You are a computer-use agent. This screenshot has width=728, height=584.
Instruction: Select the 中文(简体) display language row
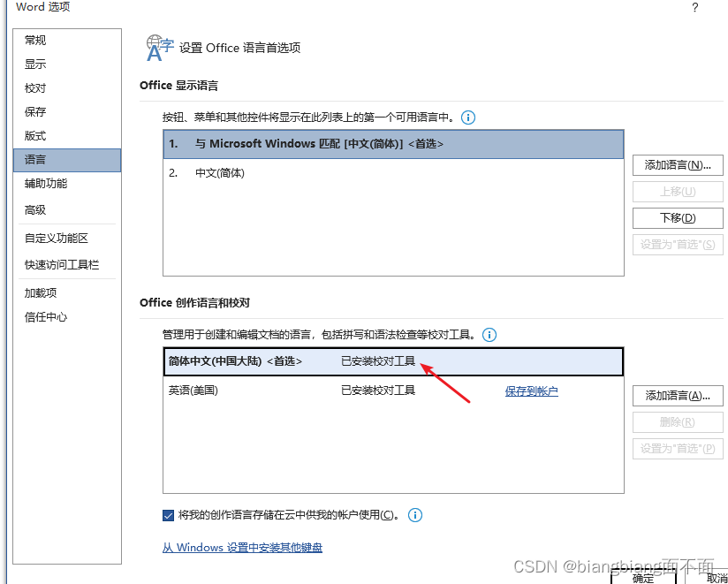click(x=393, y=173)
